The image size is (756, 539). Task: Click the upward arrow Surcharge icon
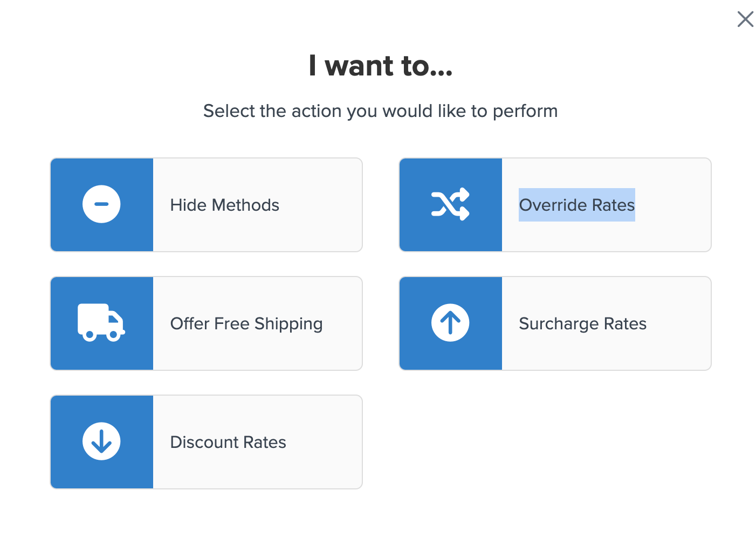450,323
